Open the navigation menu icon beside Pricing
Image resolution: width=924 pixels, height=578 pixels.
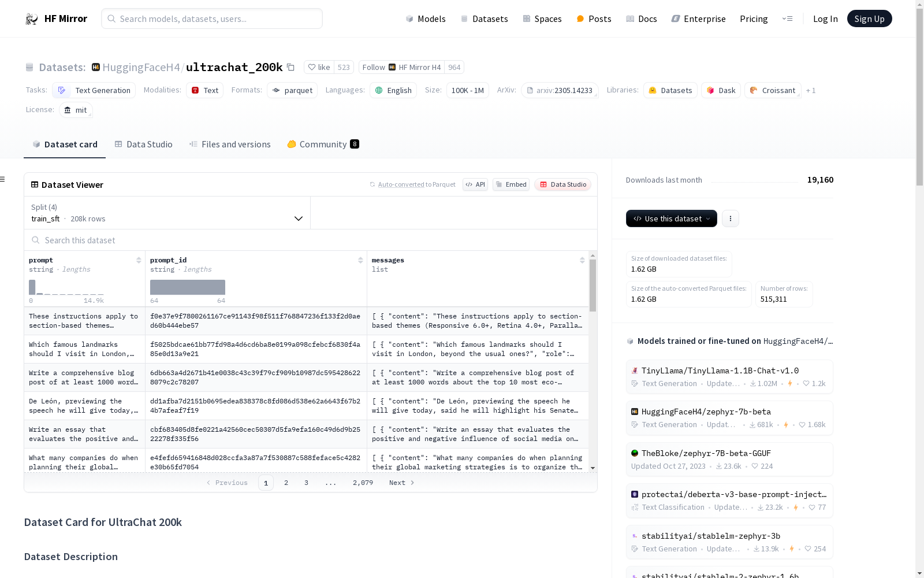(x=787, y=18)
